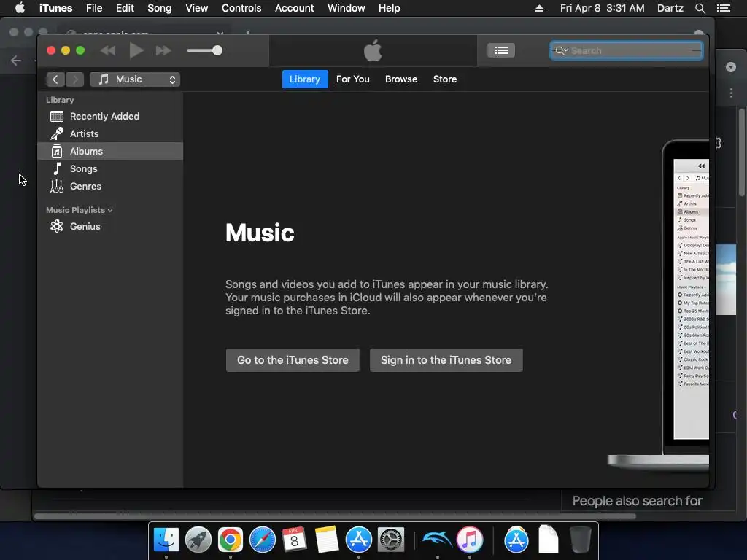
Task: Select Artists in the sidebar
Action: [110, 134]
